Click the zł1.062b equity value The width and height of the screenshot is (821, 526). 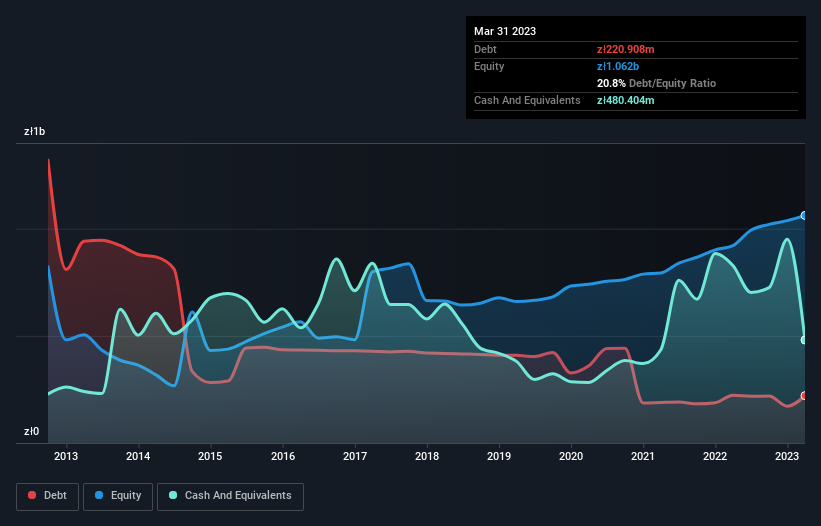618,66
